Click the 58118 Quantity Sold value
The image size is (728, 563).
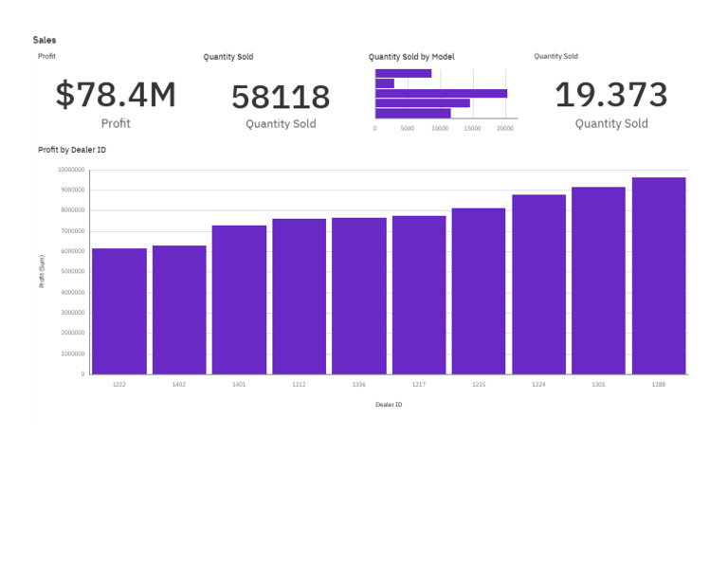click(x=281, y=97)
